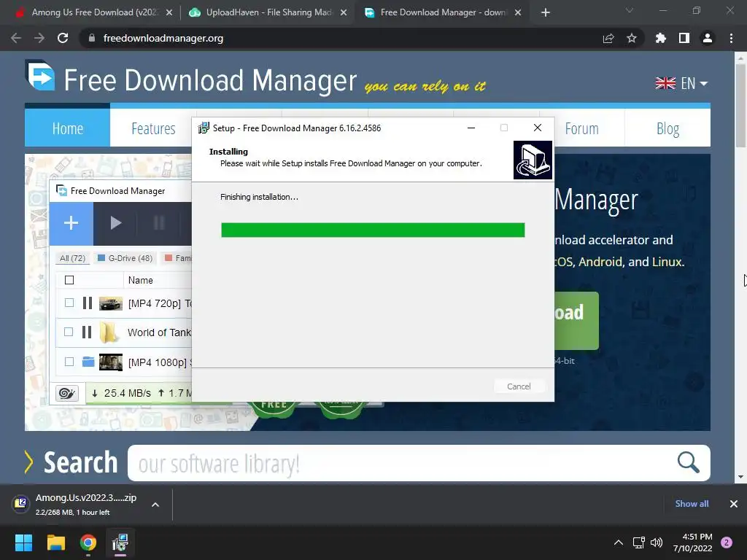Open network tray icon
The height and width of the screenshot is (560, 747).
click(638, 542)
